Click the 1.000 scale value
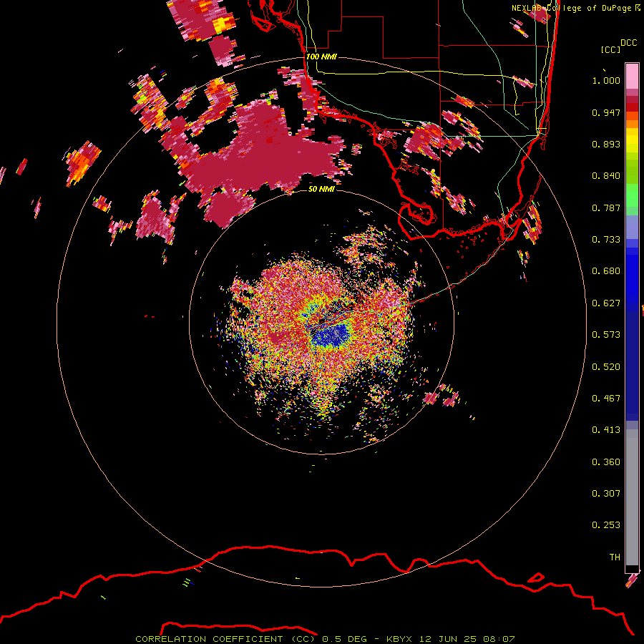 coord(606,80)
